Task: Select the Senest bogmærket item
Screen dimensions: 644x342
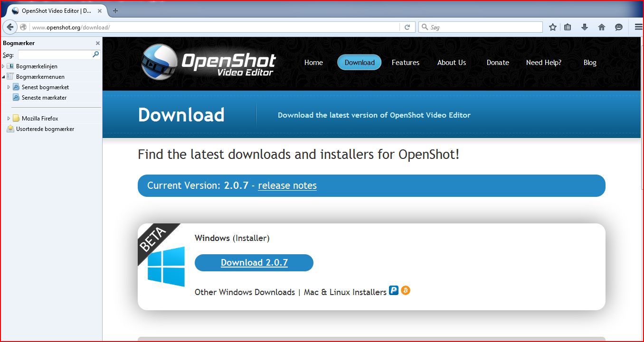Action: click(45, 87)
